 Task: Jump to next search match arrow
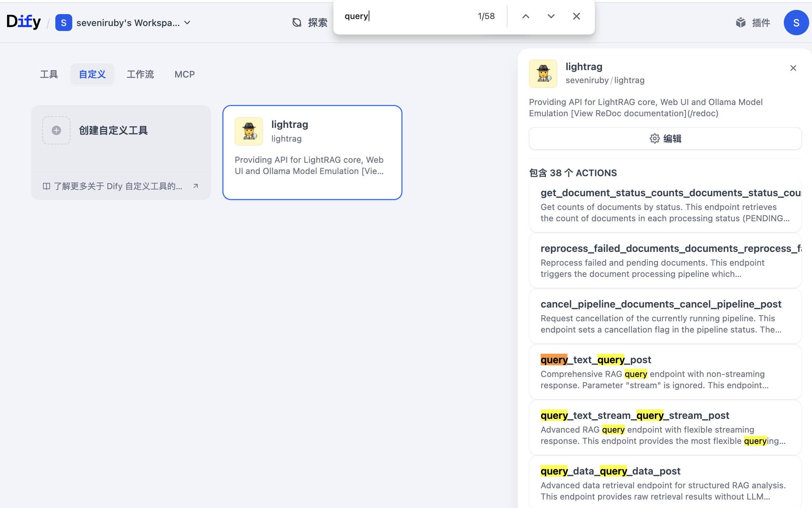[x=551, y=16]
